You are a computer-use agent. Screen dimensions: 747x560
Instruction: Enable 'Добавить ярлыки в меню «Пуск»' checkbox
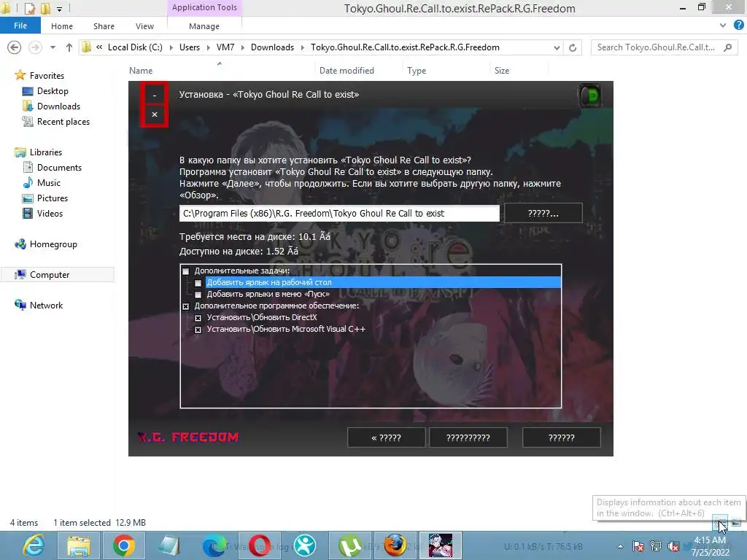click(198, 295)
